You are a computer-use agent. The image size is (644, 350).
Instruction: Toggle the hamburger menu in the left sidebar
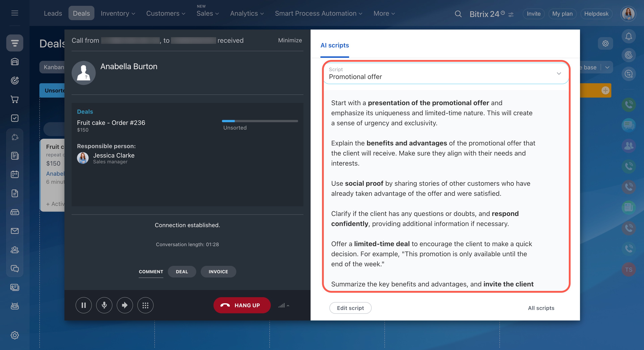pos(15,13)
